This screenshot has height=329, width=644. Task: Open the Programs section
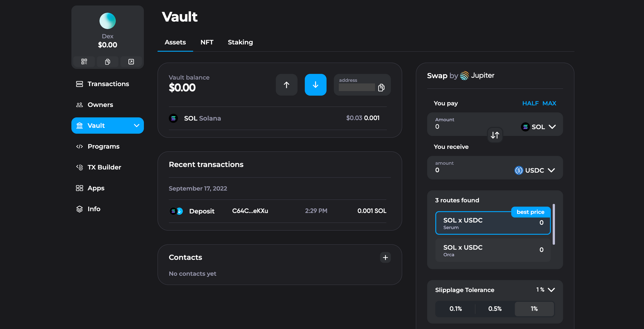pyautogui.click(x=103, y=146)
